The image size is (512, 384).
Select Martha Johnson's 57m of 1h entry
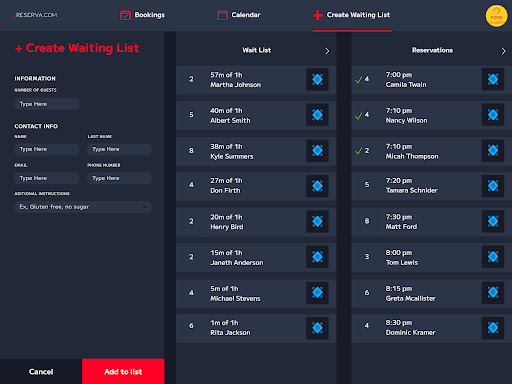(x=256, y=80)
